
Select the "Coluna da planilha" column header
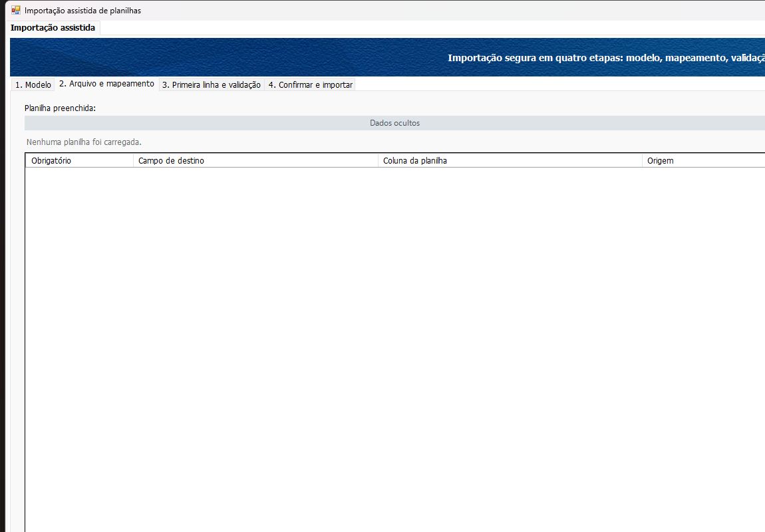tap(510, 160)
